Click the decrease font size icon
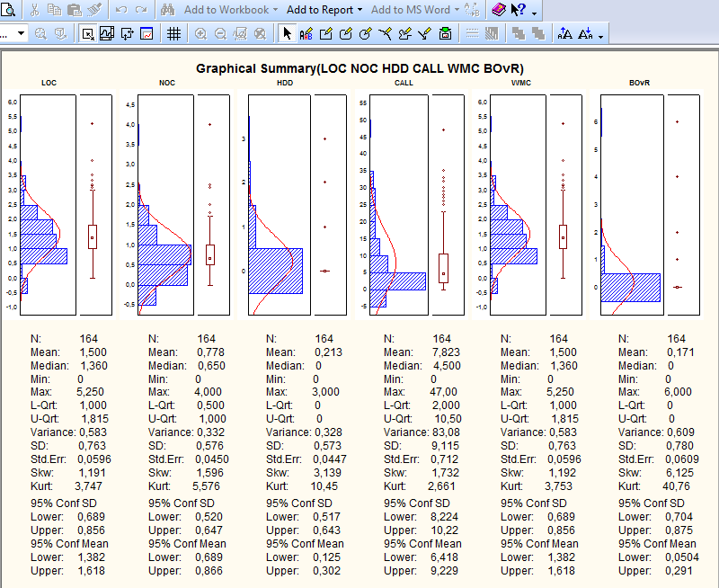The width and height of the screenshot is (719, 588). click(x=585, y=33)
